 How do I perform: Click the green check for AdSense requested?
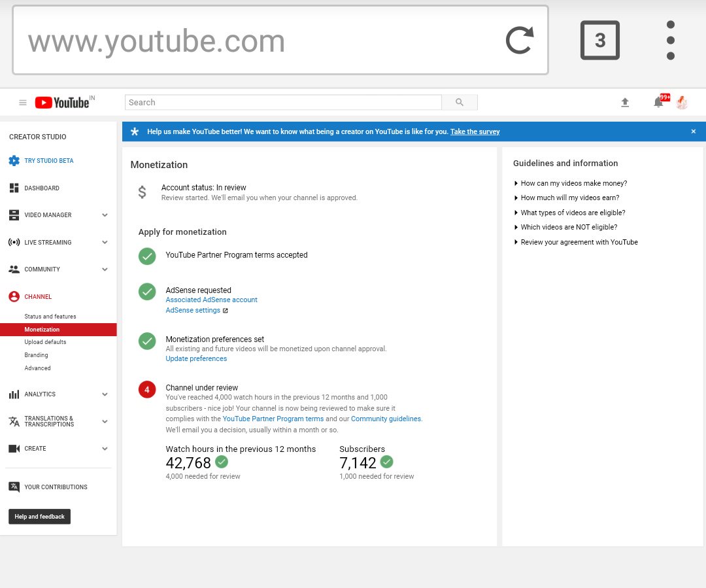[x=147, y=292]
